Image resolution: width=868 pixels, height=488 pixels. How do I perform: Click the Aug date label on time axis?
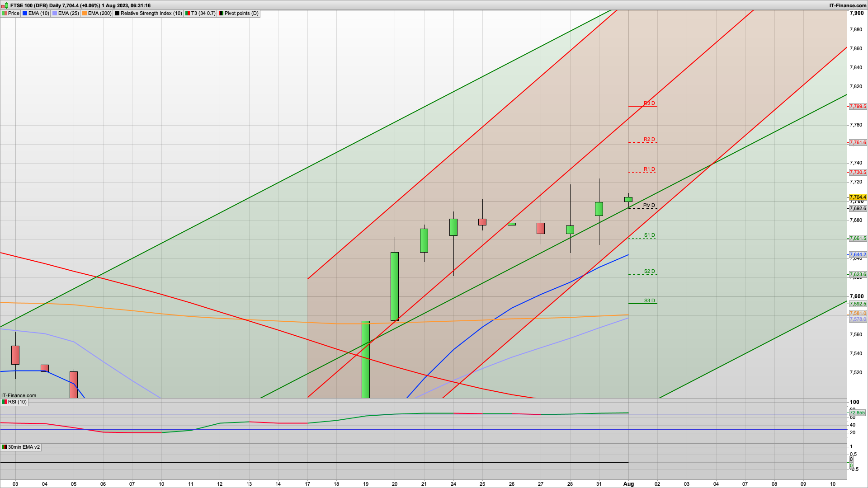pyautogui.click(x=628, y=484)
